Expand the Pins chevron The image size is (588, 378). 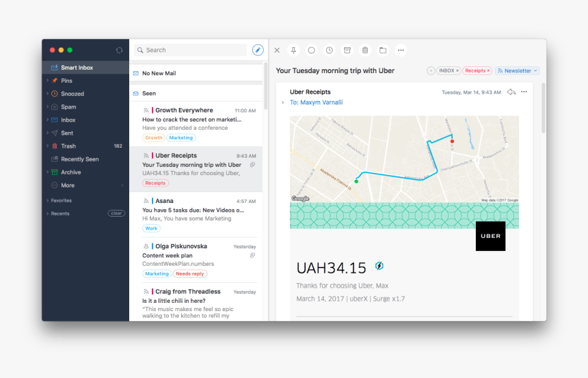tap(47, 81)
